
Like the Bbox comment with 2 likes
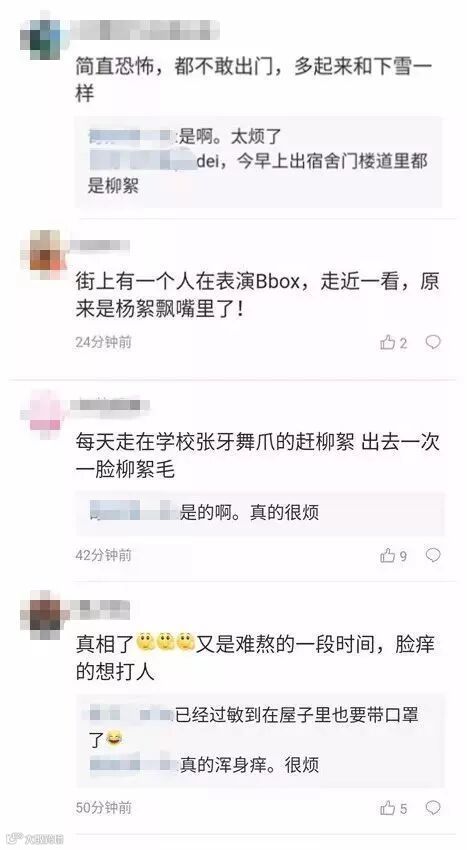click(x=393, y=343)
